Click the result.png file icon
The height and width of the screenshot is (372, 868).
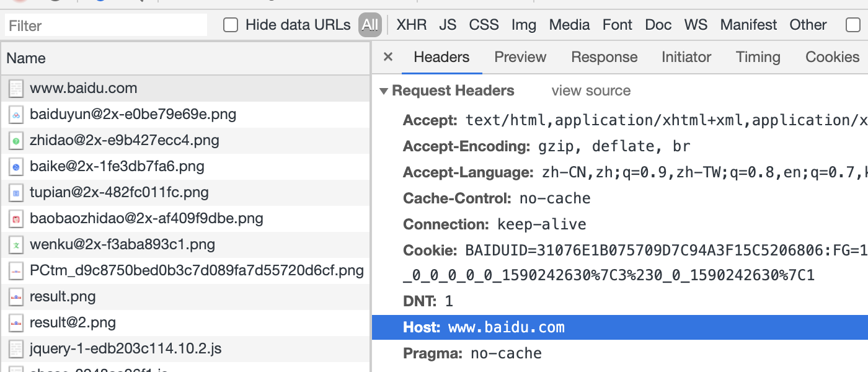(16, 296)
